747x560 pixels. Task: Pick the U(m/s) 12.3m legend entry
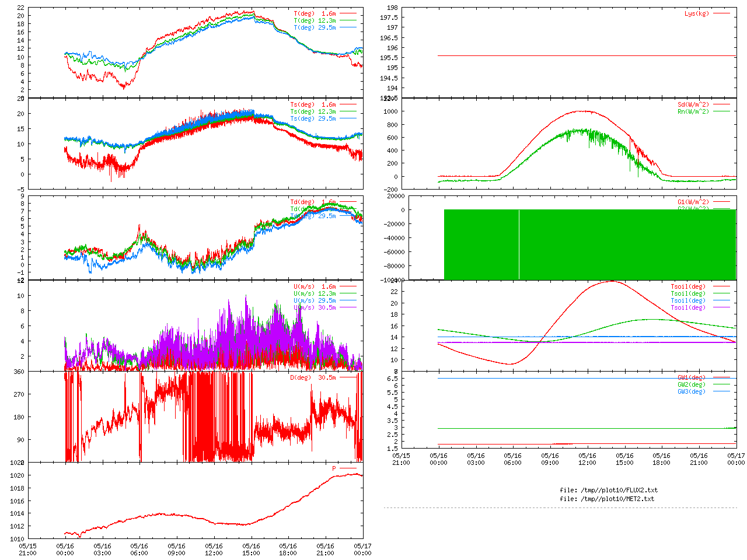pyautogui.click(x=324, y=293)
